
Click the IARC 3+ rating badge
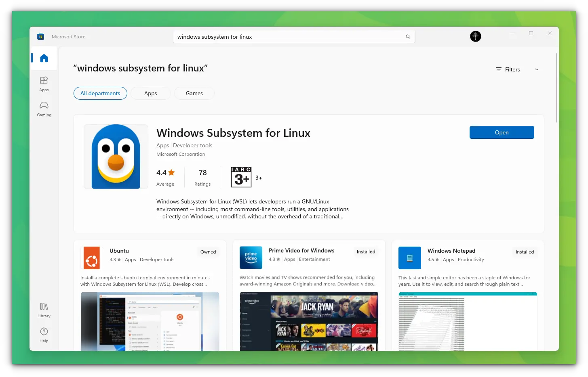241,177
